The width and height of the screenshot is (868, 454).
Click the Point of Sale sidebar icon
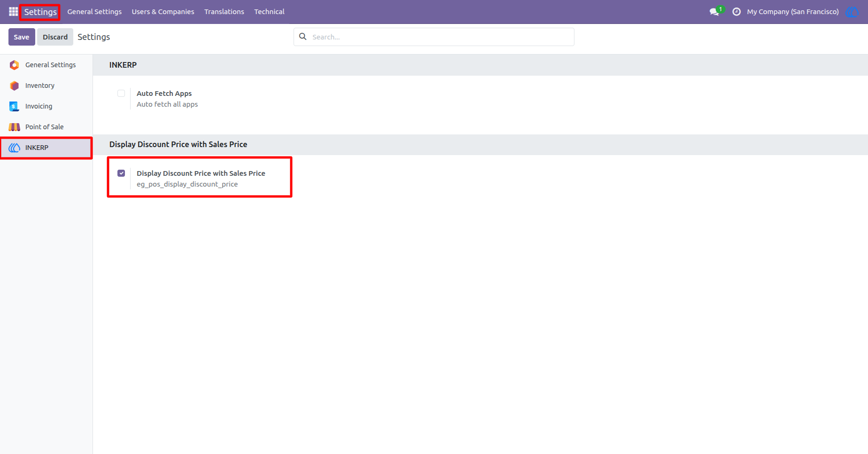point(15,127)
